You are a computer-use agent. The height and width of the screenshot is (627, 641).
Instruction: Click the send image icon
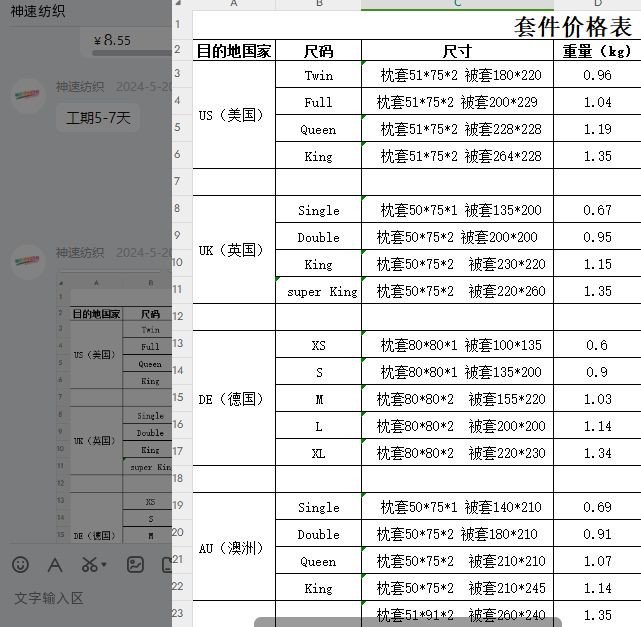pyautogui.click(x=135, y=564)
